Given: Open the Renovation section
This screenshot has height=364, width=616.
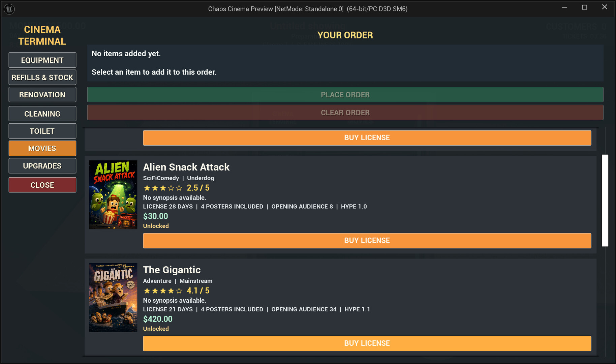Looking at the screenshot, I should coord(42,94).
